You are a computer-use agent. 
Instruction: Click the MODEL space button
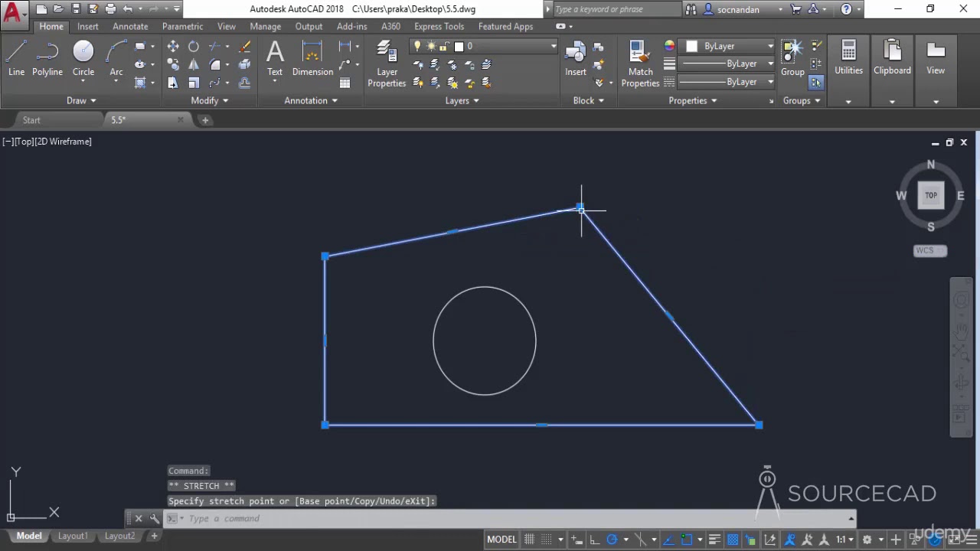pos(501,540)
